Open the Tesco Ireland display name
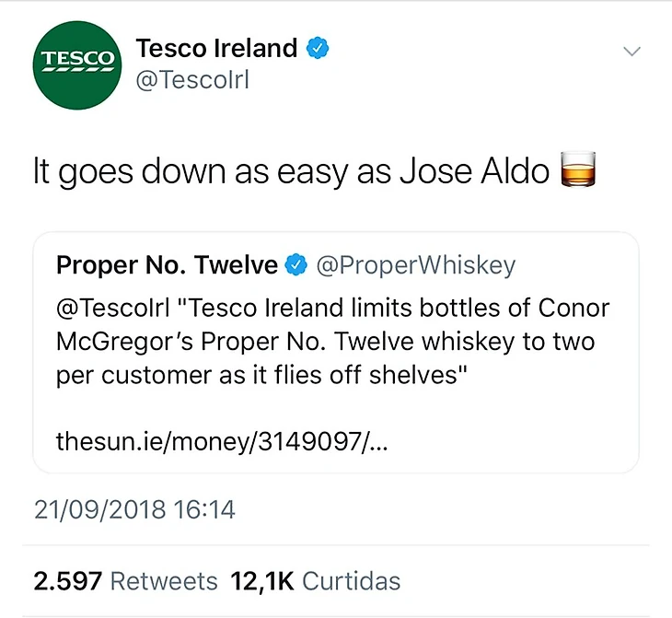 tap(216, 47)
